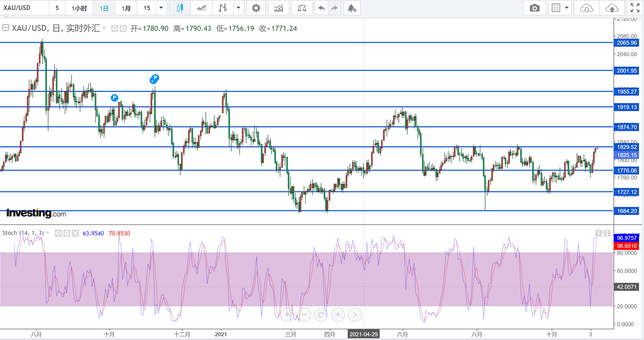Click XAU/USD, 日, 实时外汇 legend title
This screenshot has width=644, height=340.
[x=56, y=28]
